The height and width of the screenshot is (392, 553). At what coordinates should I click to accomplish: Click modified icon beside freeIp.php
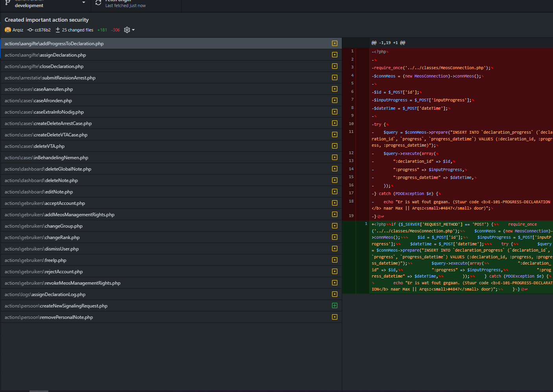tap(334, 260)
